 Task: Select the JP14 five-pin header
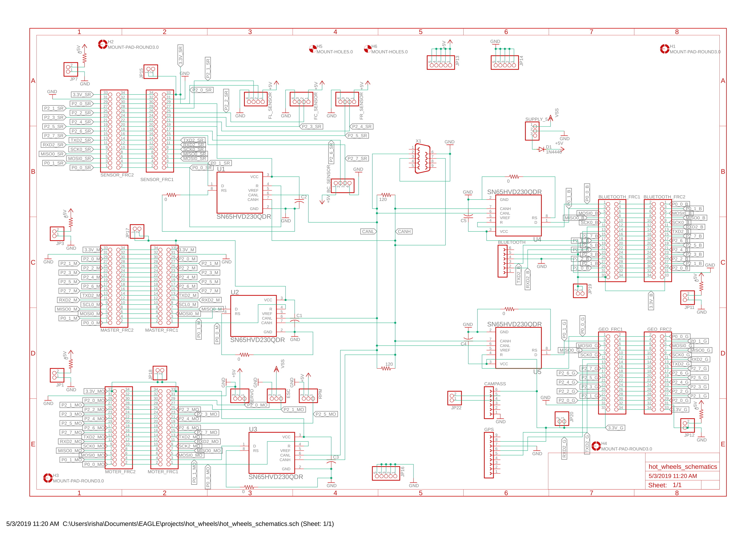click(x=505, y=63)
